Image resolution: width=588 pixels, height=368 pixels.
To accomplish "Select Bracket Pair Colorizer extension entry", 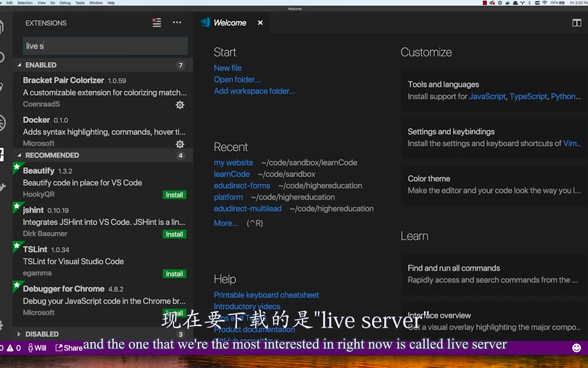I will (103, 92).
